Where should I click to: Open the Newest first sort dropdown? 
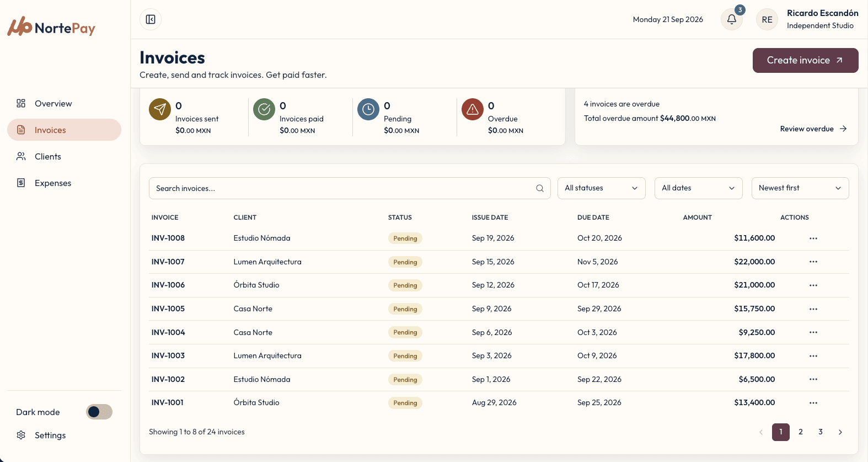coord(800,188)
